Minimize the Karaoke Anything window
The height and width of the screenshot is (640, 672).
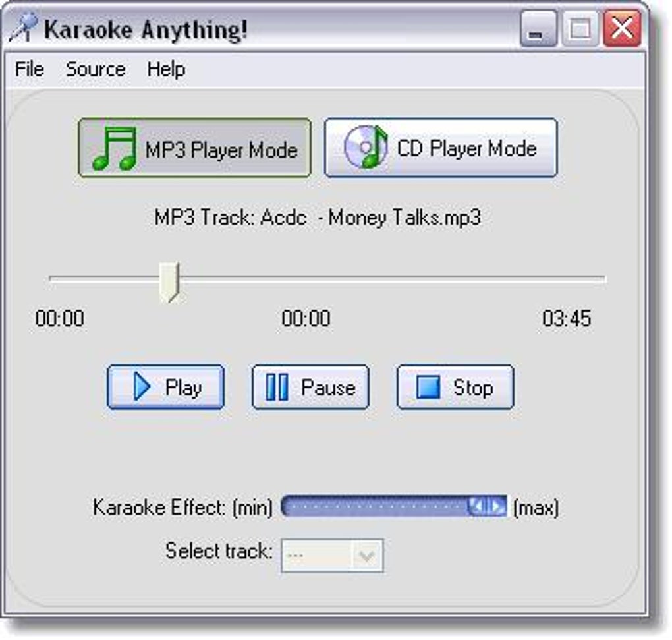[538, 29]
